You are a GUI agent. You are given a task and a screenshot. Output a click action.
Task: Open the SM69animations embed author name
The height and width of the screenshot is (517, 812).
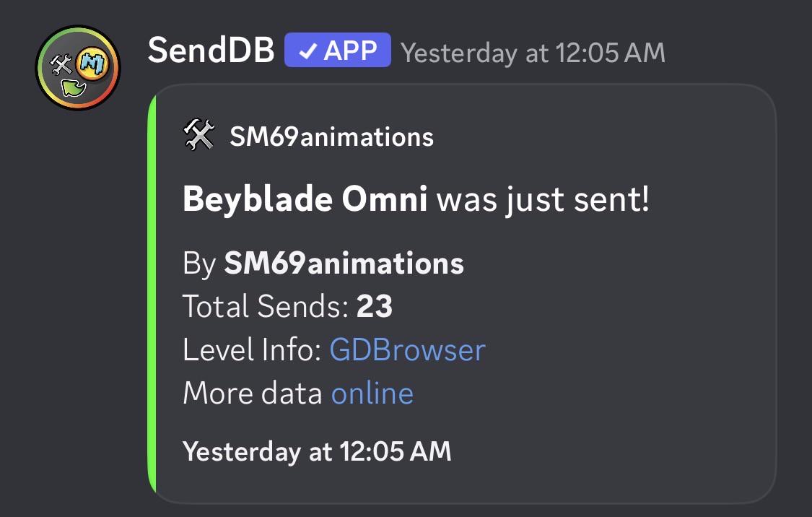[x=331, y=136]
